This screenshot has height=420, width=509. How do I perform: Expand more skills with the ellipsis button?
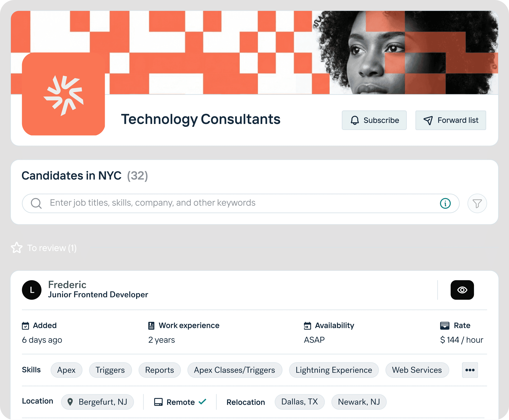(470, 370)
